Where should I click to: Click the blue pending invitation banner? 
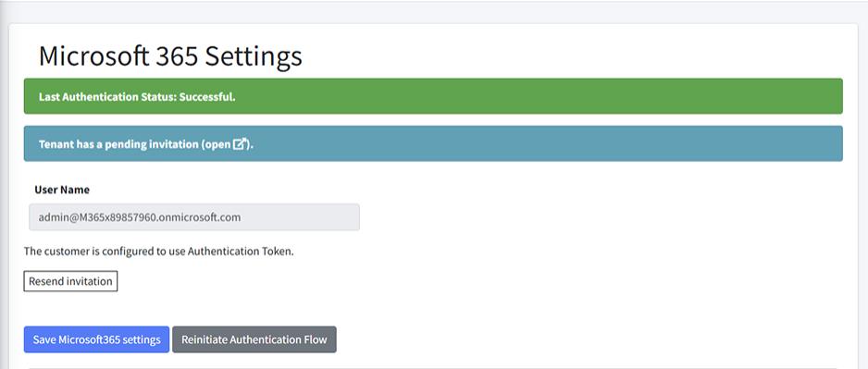[x=433, y=143]
